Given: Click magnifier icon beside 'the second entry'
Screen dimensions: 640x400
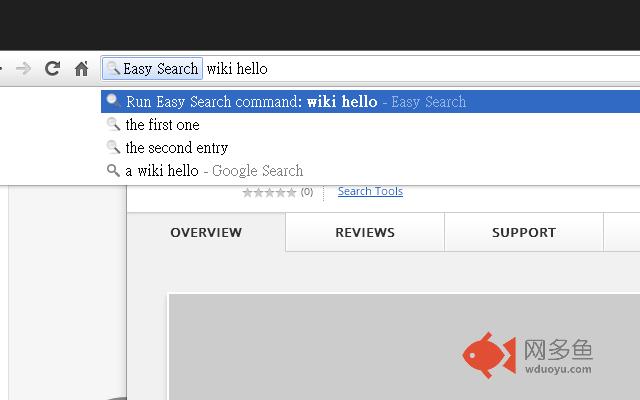Looking at the screenshot, I should (x=113, y=148).
